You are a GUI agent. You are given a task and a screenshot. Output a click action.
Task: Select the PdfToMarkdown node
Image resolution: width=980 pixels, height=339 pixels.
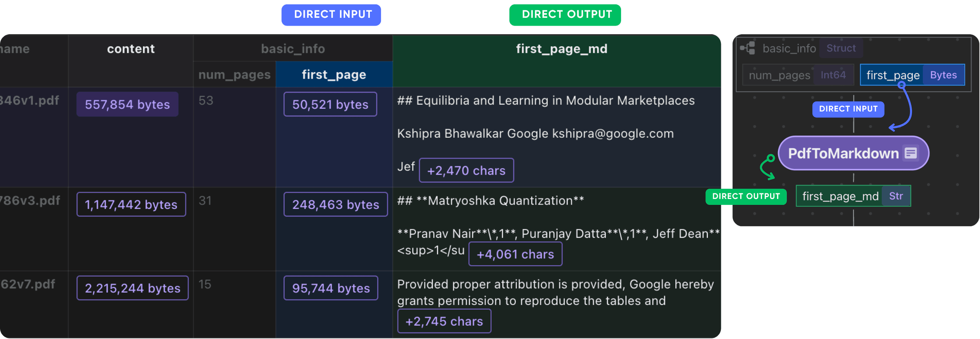coord(853,153)
